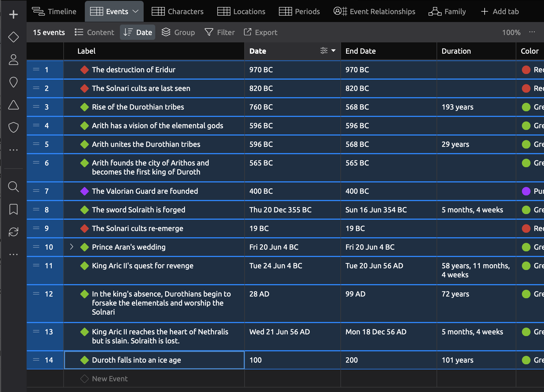Click the Add tab button
Image resolution: width=544 pixels, height=392 pixels.
point(500,12)
